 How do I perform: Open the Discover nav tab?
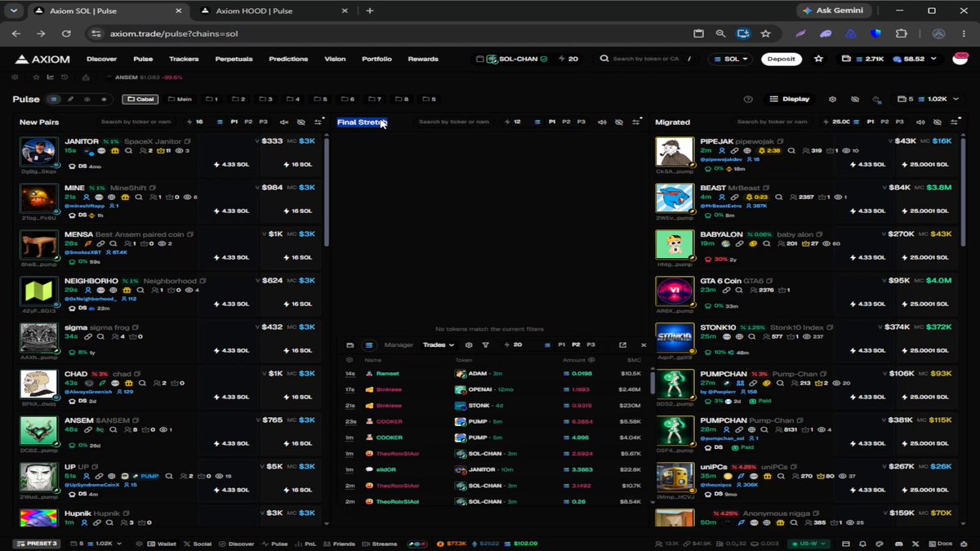pyautogui.click(x=101, y=59)
